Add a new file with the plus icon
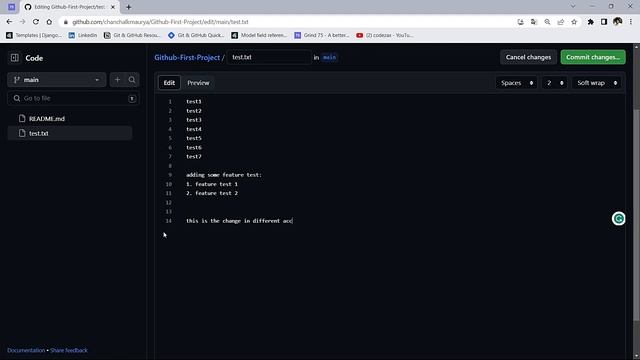The width and height of the screenshot is (640, 360). (x=117, y=80)
